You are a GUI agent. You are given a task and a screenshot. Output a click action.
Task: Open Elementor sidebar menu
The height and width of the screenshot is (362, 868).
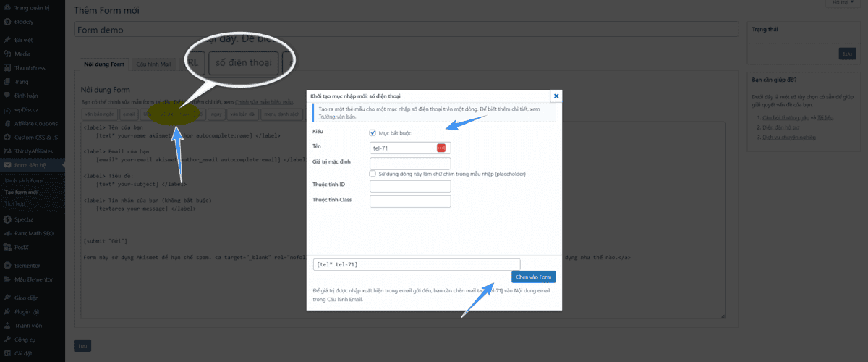coord(27,265)
